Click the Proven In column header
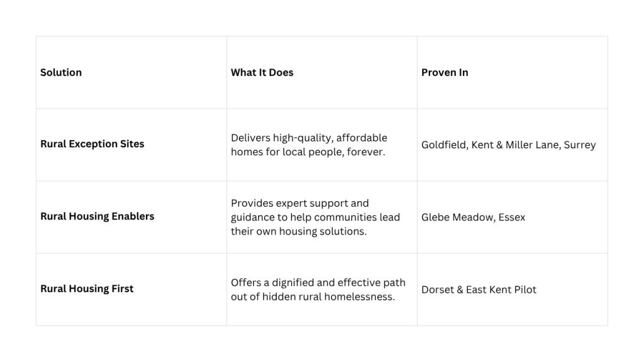The height and width of the screenshot is (362, 644). (x=445, y=72)
